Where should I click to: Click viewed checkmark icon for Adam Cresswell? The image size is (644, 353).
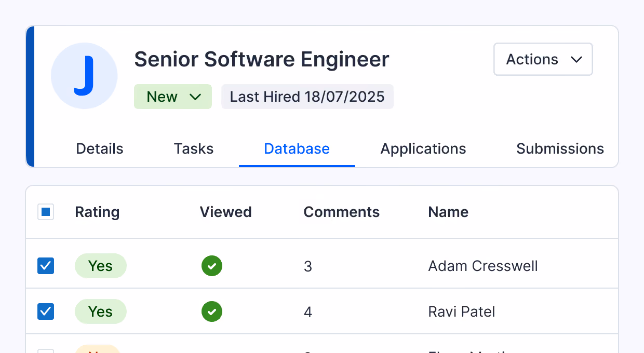coord(212,266)
